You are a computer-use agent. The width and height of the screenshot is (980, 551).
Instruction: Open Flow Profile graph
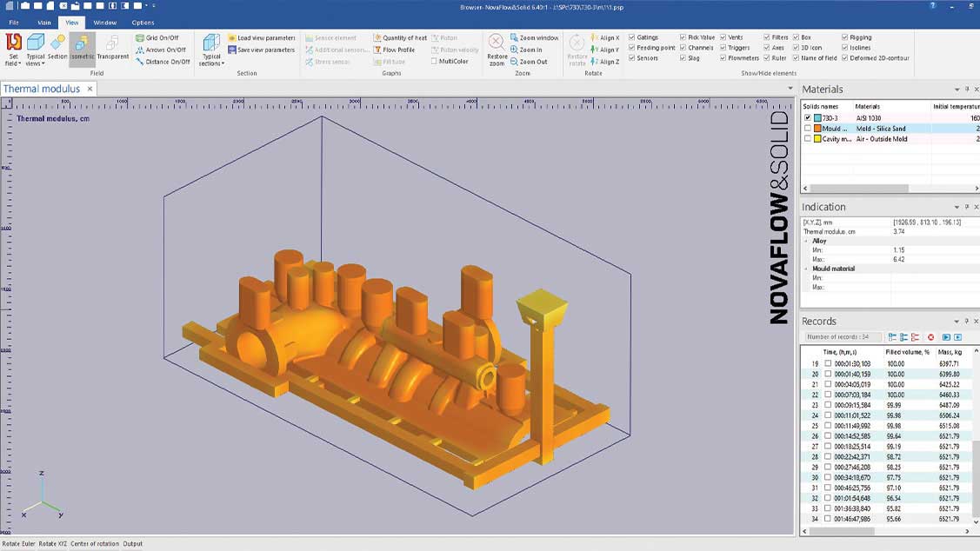398,50
